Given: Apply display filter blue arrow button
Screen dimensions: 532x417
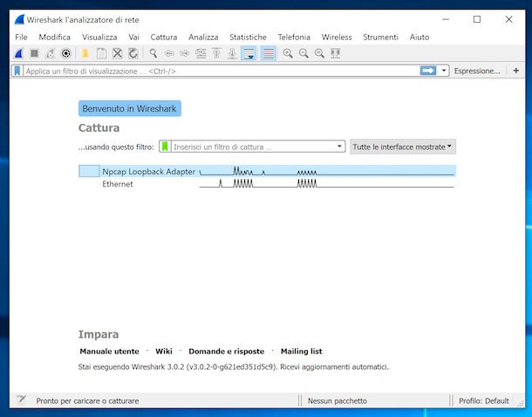Looking at the screenshot, I should click(428, 71).
